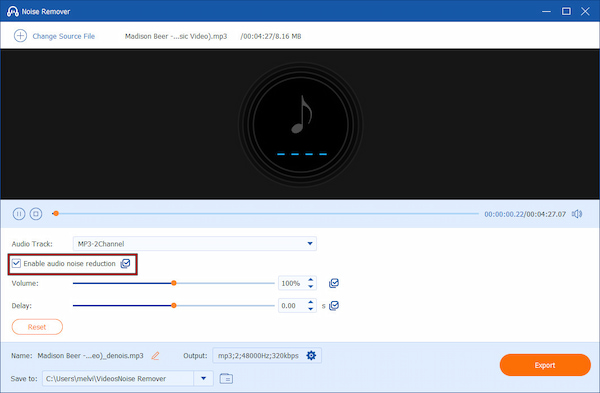Click the Delay 0.00 input field

(x=292, y=305)
